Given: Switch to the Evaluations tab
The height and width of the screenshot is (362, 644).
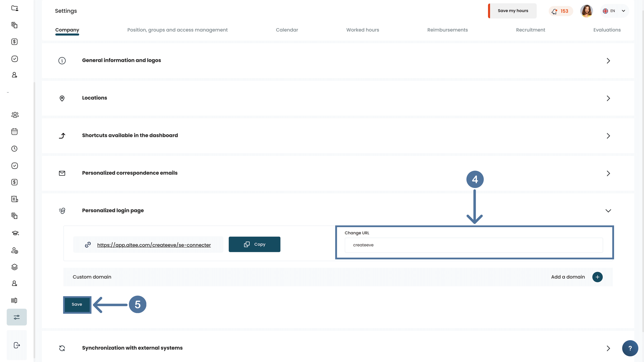Looking at the screenshot, I should point(607,30).
